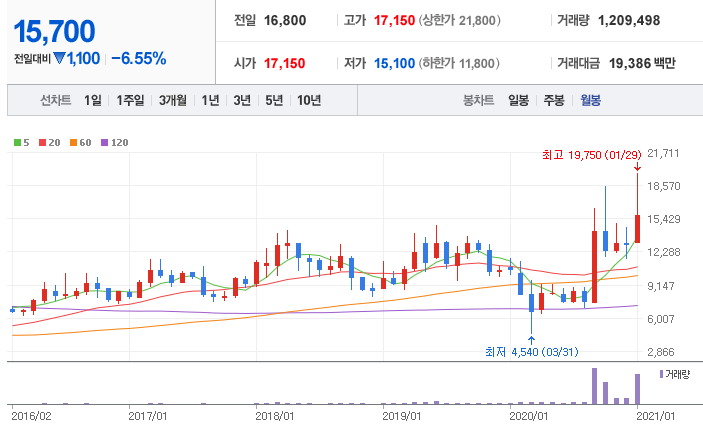Click the 봉차트 label

(x=478, y=100)
